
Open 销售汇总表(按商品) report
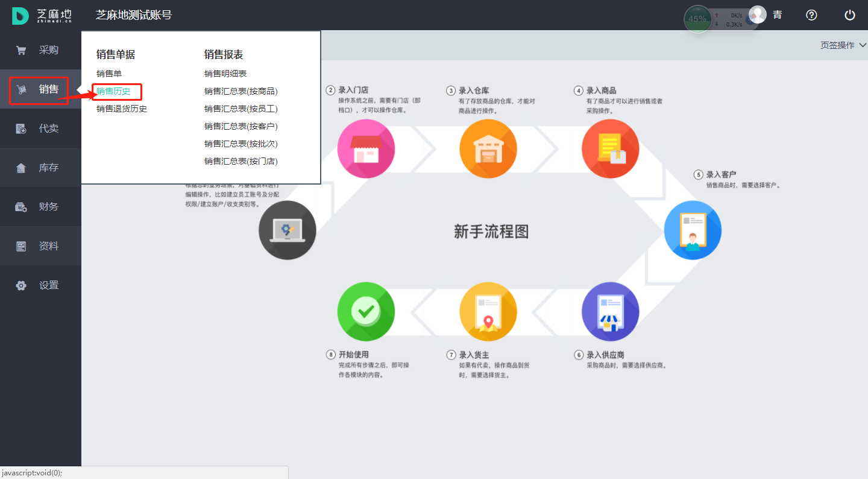click(x=241, y=91)
